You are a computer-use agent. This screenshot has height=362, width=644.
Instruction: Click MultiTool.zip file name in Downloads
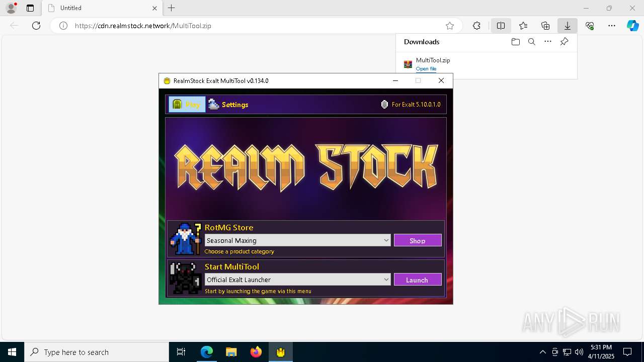[x=433, y=60]
